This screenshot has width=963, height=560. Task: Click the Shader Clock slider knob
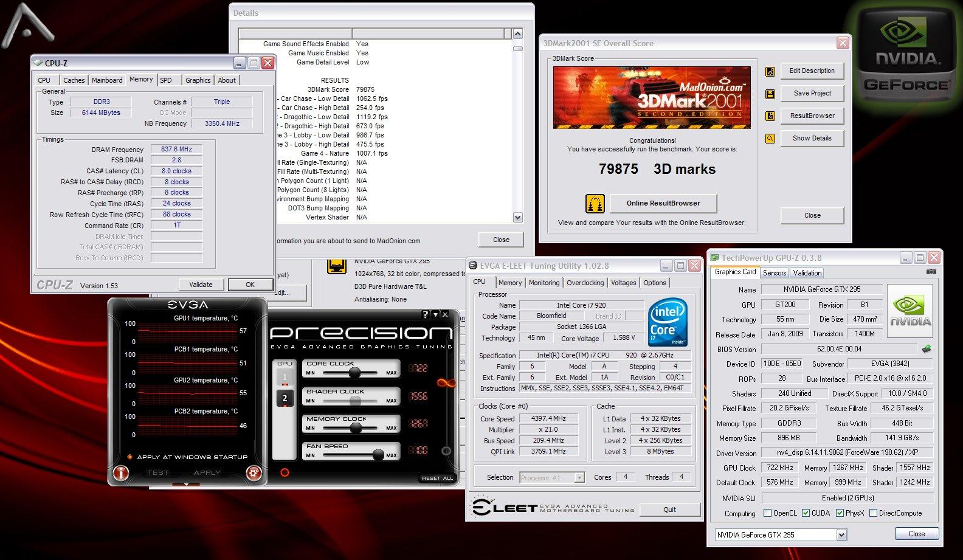coord(355,401)
